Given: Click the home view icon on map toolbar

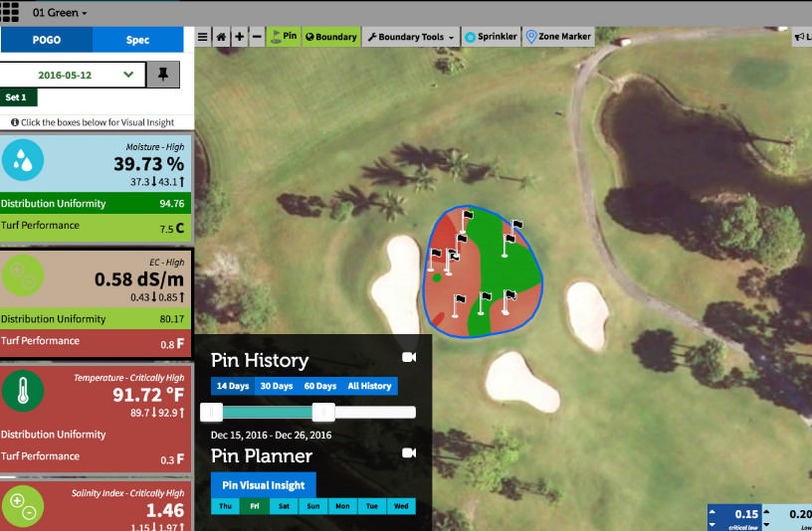Looking at the screenshot, I should pos(221,37).
